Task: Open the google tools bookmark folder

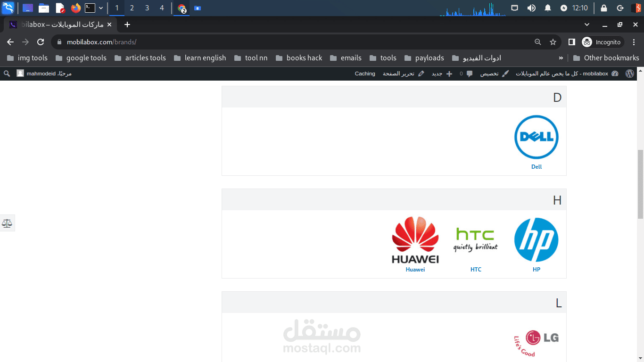Action: (x=81, y=58)
